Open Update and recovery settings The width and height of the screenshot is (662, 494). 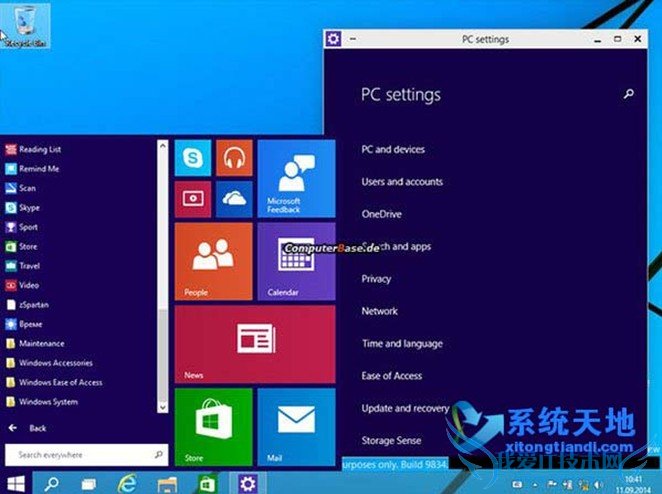tap(405, 408)
